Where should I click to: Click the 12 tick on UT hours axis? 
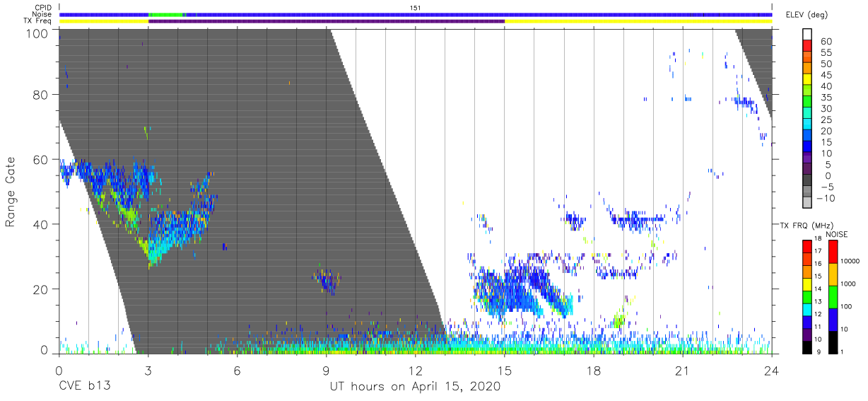click(x=415, y=370)
